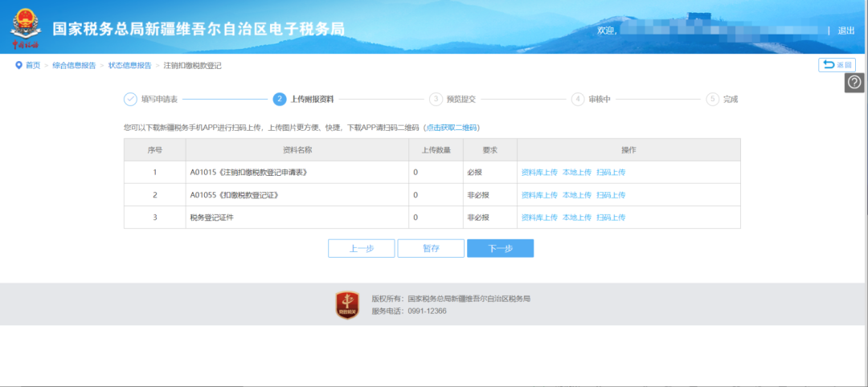Open 状态信息报告 breadcrumb link
868x387 pixels.
[129, 65]
